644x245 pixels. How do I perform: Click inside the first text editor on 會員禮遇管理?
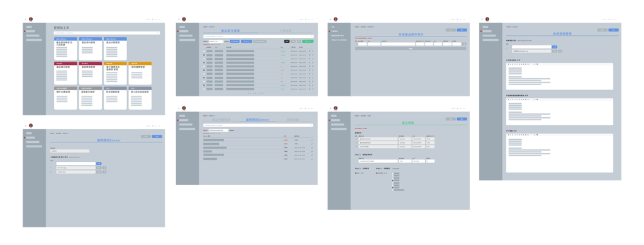click(559, 76)
